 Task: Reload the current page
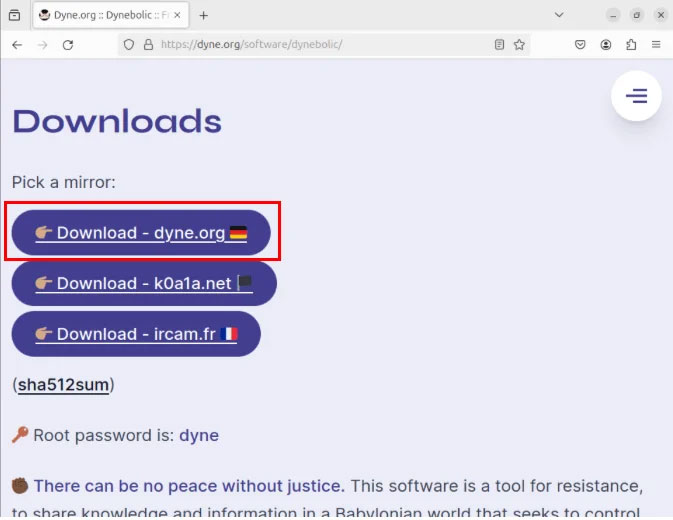point(68,45)
